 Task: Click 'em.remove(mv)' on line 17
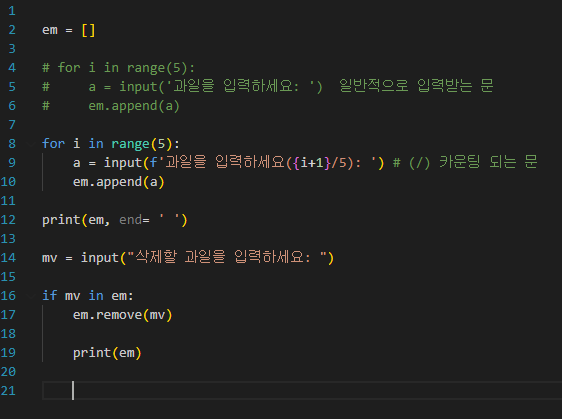point(123,315)
